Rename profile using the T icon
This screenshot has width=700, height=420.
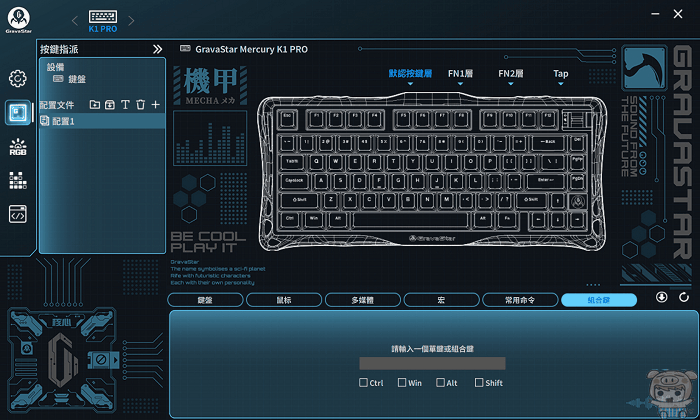pyautogui.click(x=125, y=104)
